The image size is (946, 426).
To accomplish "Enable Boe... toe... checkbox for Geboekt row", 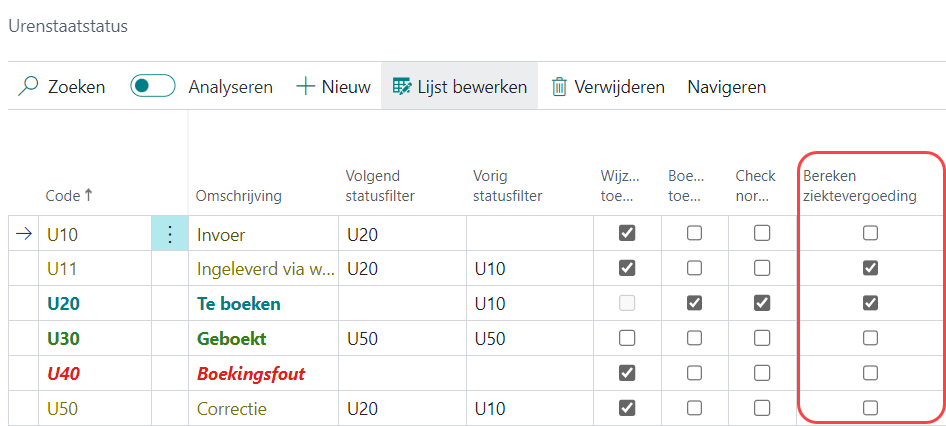I will [694, 338].
